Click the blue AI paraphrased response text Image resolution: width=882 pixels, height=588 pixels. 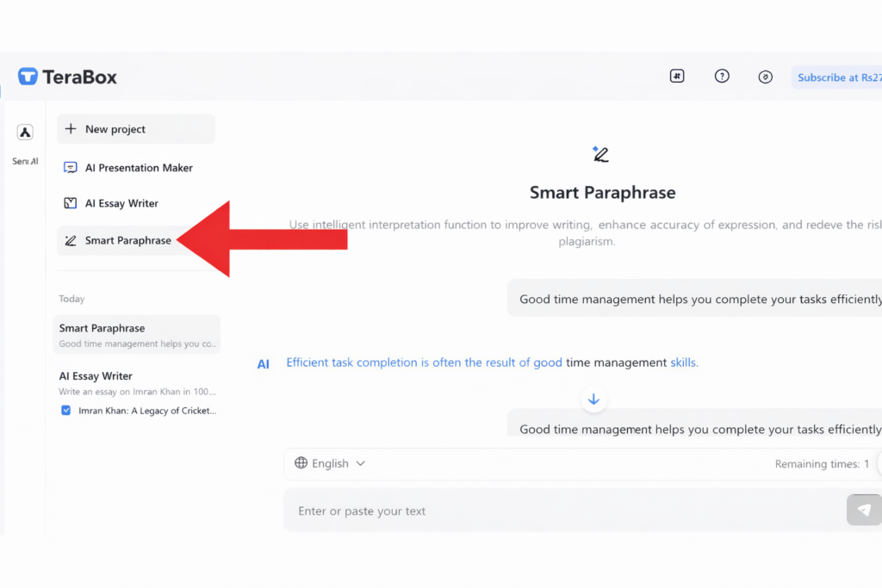click(491, 363)
